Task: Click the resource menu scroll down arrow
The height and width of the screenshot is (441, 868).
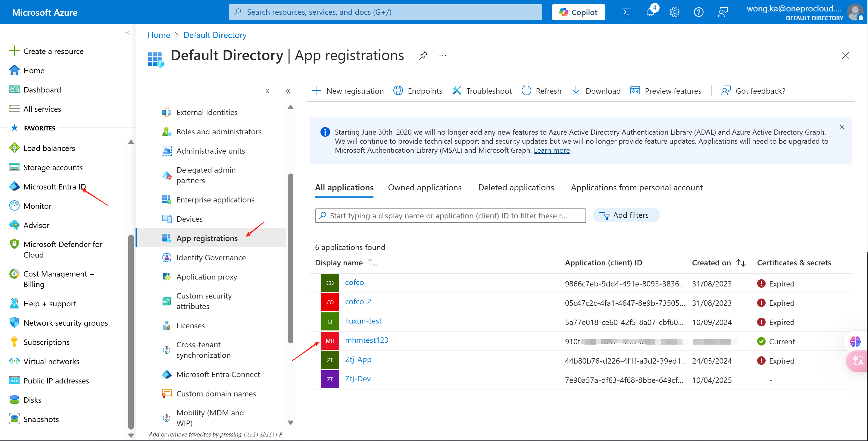Action: click(290, 422)
